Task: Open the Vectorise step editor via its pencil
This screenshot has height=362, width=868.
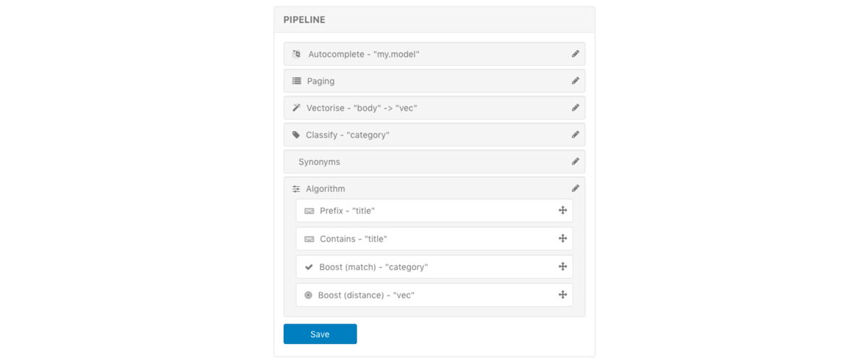Action: (x=576, y=108)
